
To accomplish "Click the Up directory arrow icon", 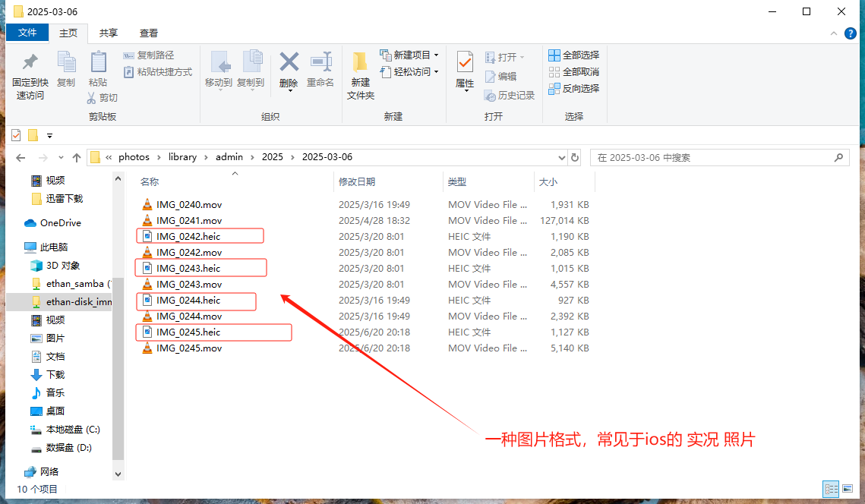I will [x=77, y=158].
